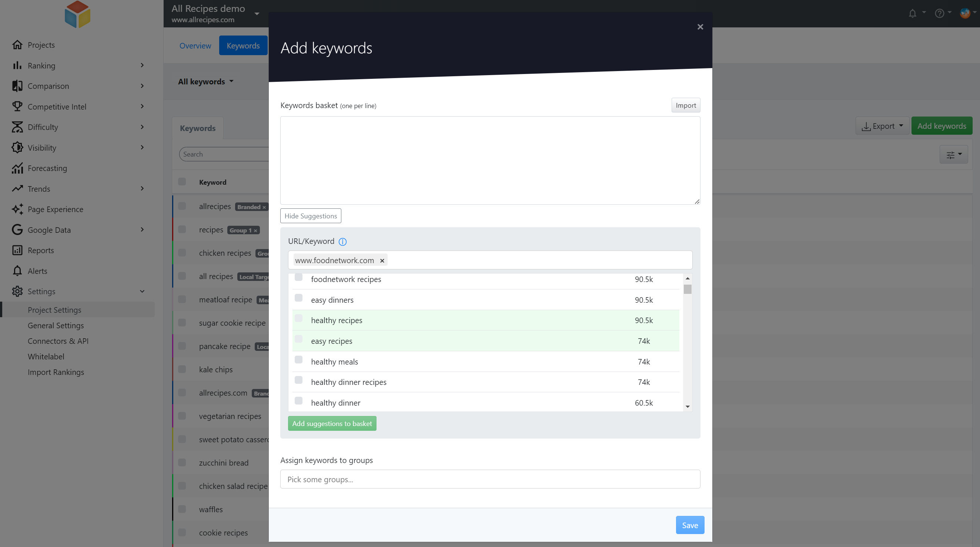Click the Page Experience sidebar icon

pos(17,209)
